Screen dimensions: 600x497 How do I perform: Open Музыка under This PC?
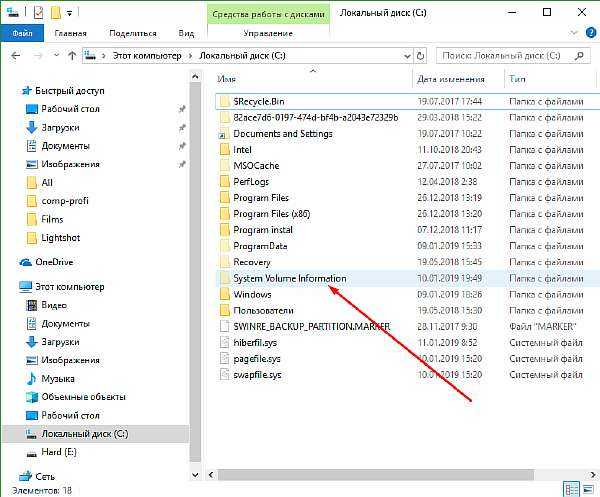pos(58,378)
